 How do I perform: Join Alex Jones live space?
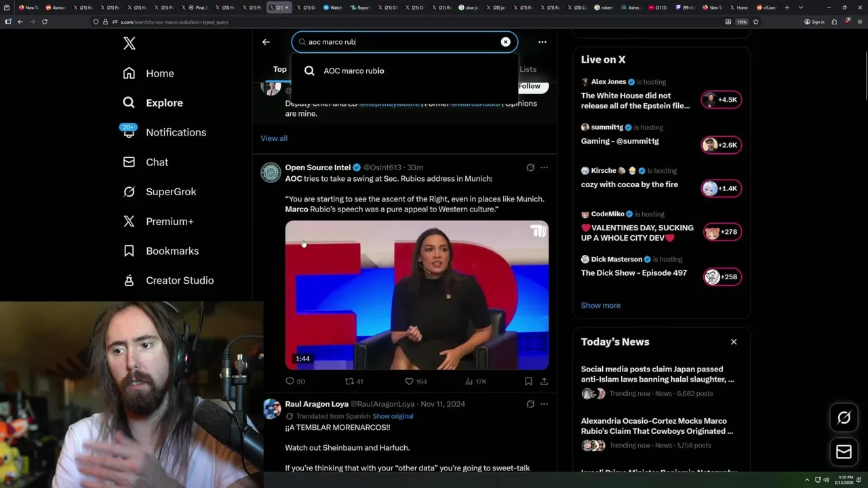click(661, 94)
